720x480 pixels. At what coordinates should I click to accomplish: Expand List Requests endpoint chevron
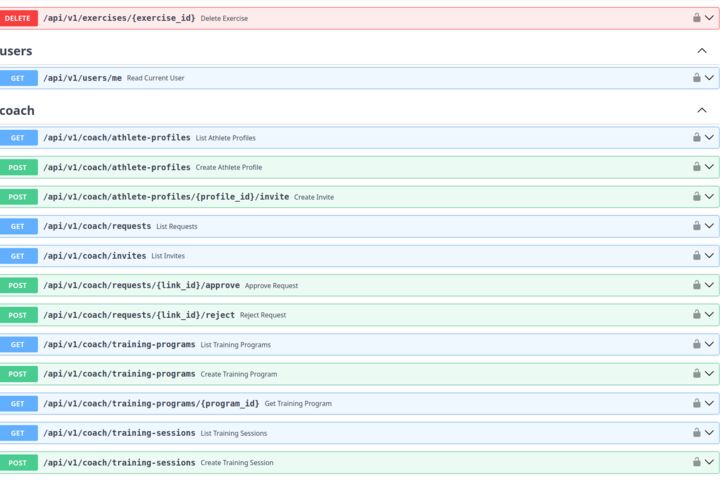click(709, 226)
